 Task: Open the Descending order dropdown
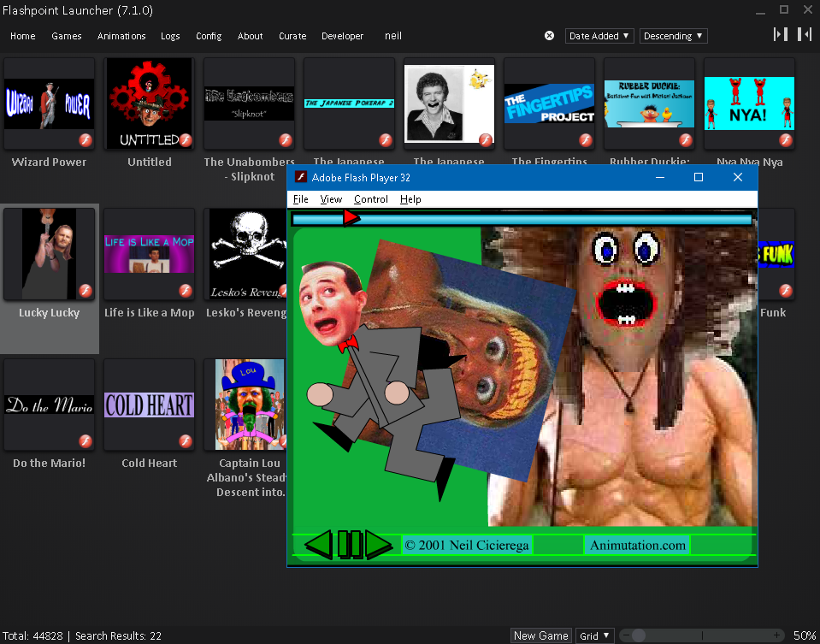coord(673,36)
